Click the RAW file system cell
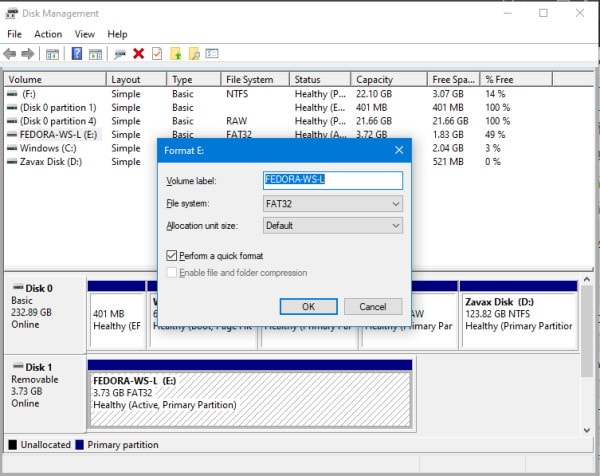This screenshot has width=600, height=476. [236, 121]
